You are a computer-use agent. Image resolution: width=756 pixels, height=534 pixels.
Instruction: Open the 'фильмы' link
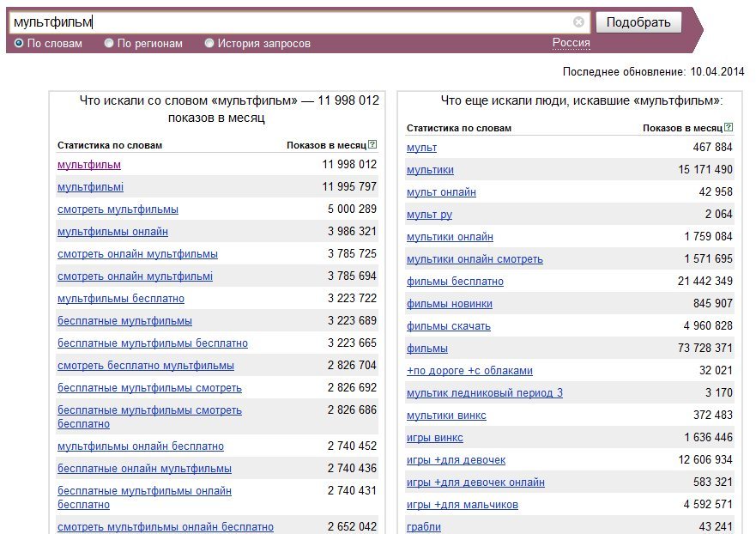tap(426, 349)
